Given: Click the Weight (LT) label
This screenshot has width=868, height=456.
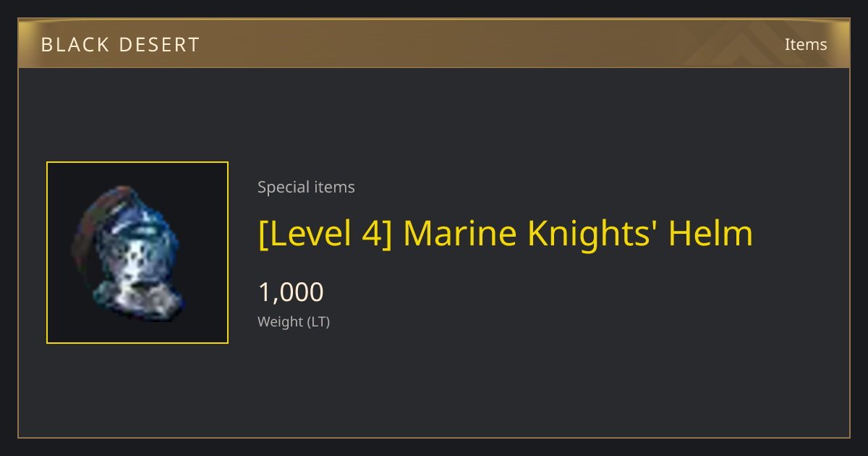Looking at the screenshot, I should coord(294,322).
